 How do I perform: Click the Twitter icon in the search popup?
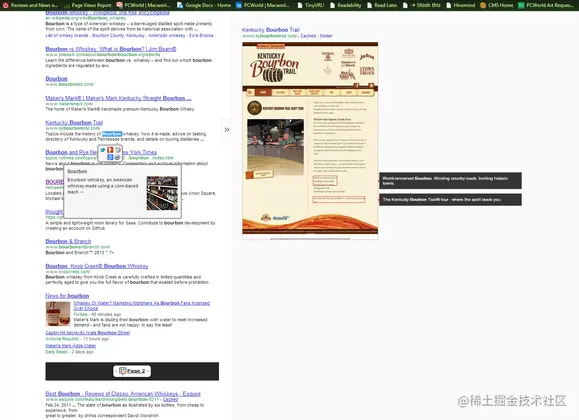tap(103, 150)
